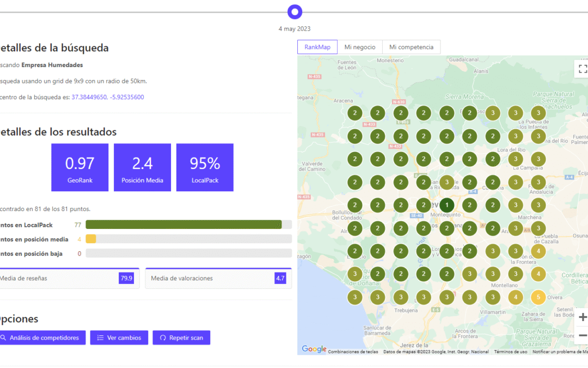Toggle fullscreen view of the map
588x368 pixels.
(x=583, y=69)
